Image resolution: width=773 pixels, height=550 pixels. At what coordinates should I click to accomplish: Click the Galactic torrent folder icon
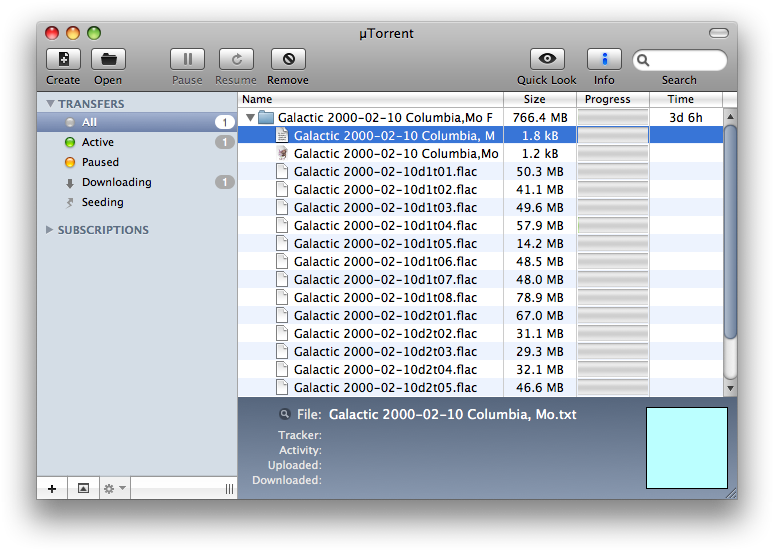tap(266, 117)
